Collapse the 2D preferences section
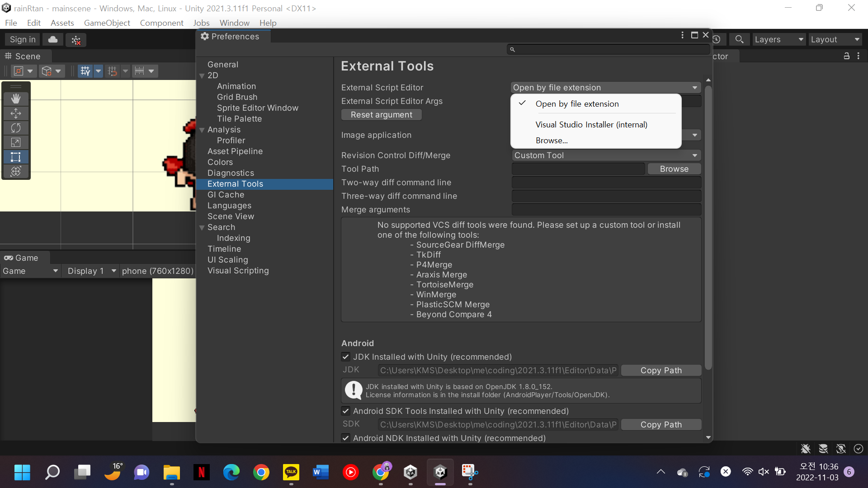Viewport: 868px width, 488px height. pyautogui.click(x=202, y=76)
